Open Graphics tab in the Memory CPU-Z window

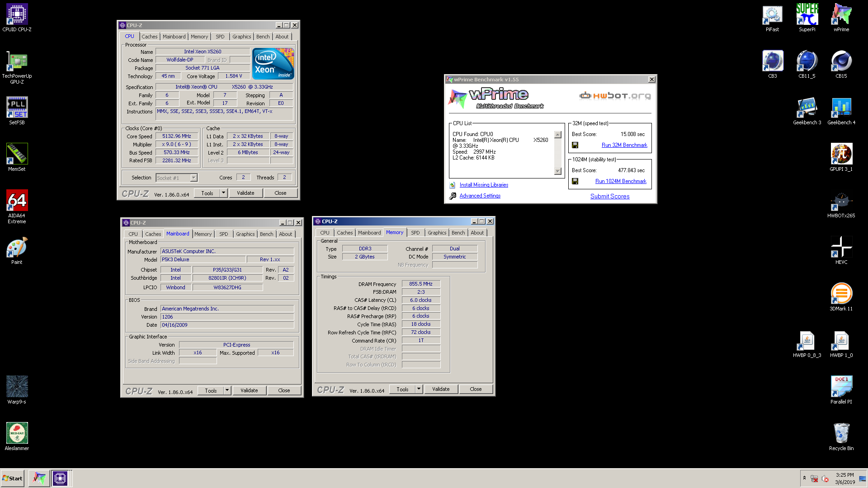tap(437, 233)
